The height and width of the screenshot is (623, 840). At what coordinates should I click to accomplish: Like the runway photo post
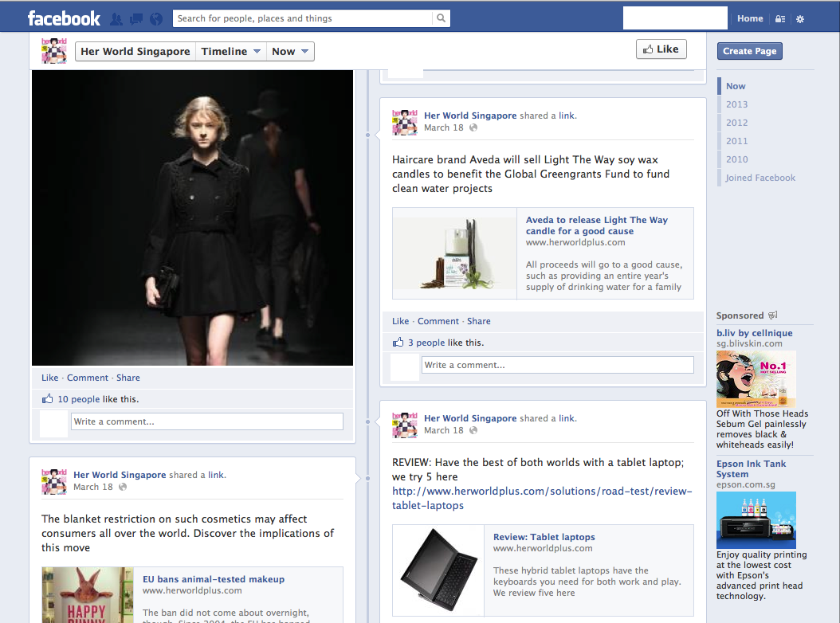coord(50,378)
